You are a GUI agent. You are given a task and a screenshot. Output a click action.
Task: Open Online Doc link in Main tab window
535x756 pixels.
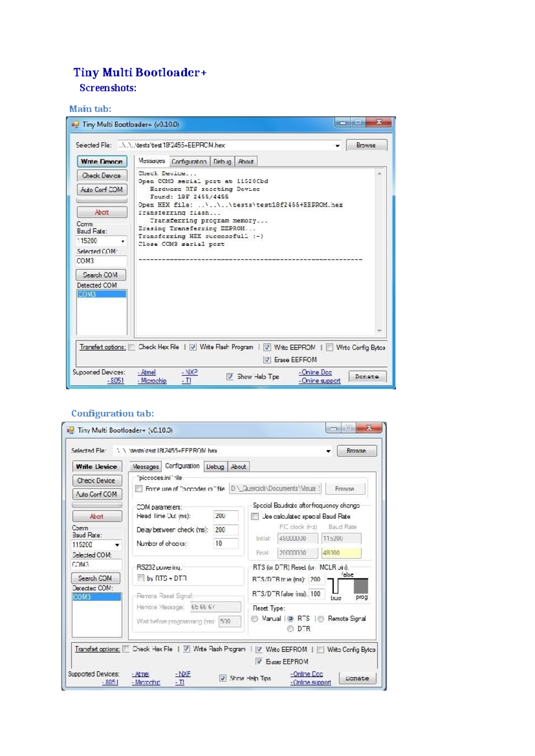coord(316,372)
